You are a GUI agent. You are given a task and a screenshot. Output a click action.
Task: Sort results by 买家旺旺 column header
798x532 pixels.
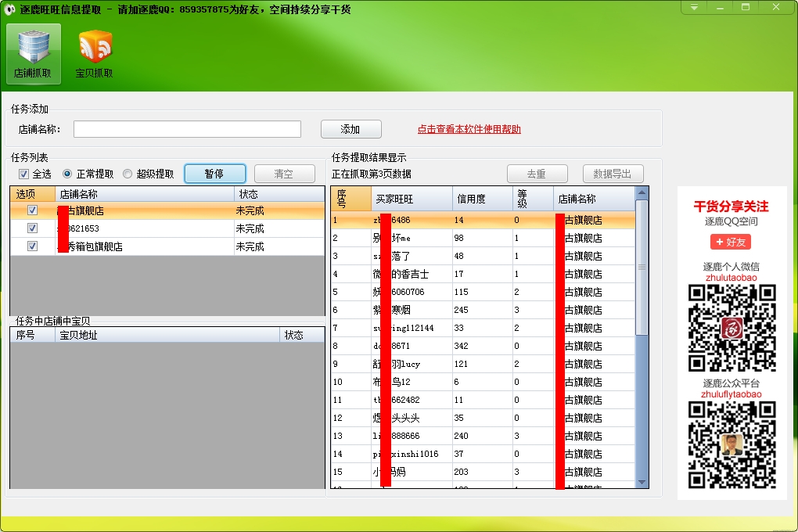click(412, 199)
